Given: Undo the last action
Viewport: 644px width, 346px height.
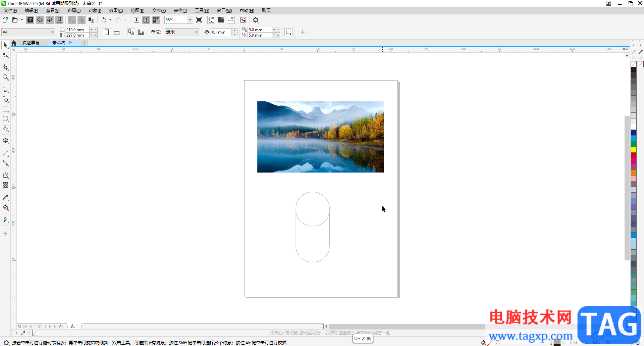Looking at the screenshot, I should click(x=104, y=20).
